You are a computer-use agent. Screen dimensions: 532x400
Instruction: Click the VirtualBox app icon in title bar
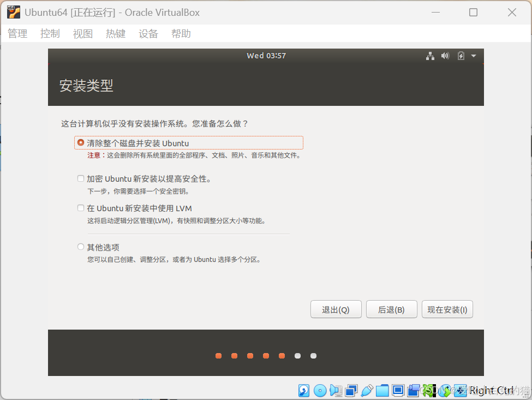coord(14,13)
